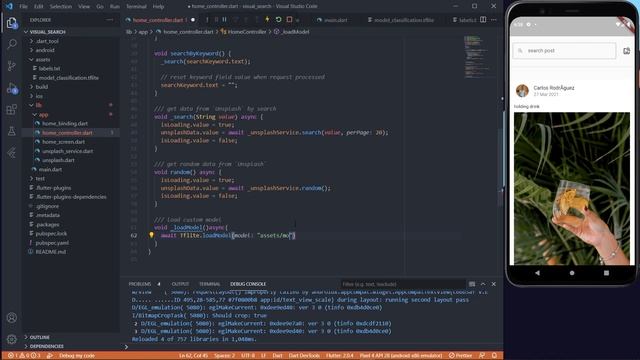Open the Selection menu
The height and width of the screenshot is (360, 640).
point(61,7)
